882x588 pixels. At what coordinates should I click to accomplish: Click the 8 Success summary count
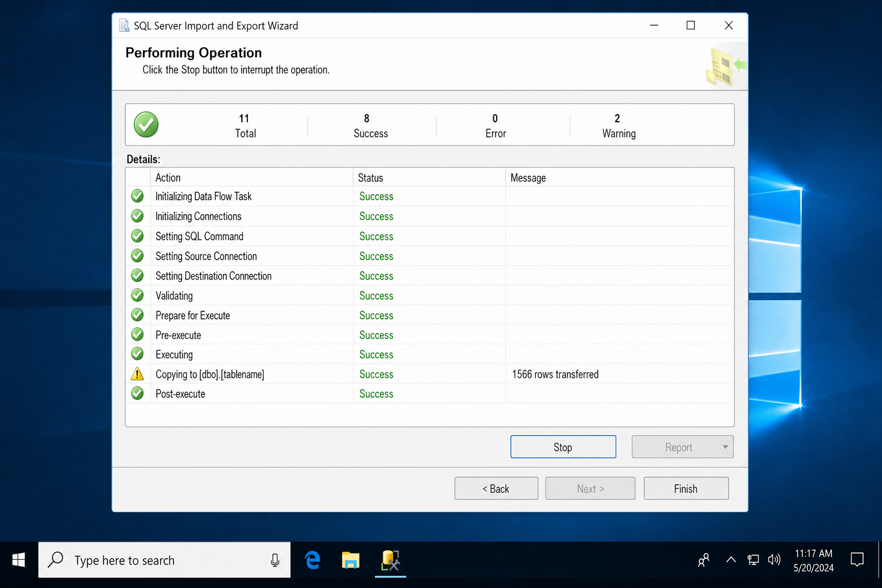pyautogui.click(x=370, y=126)
